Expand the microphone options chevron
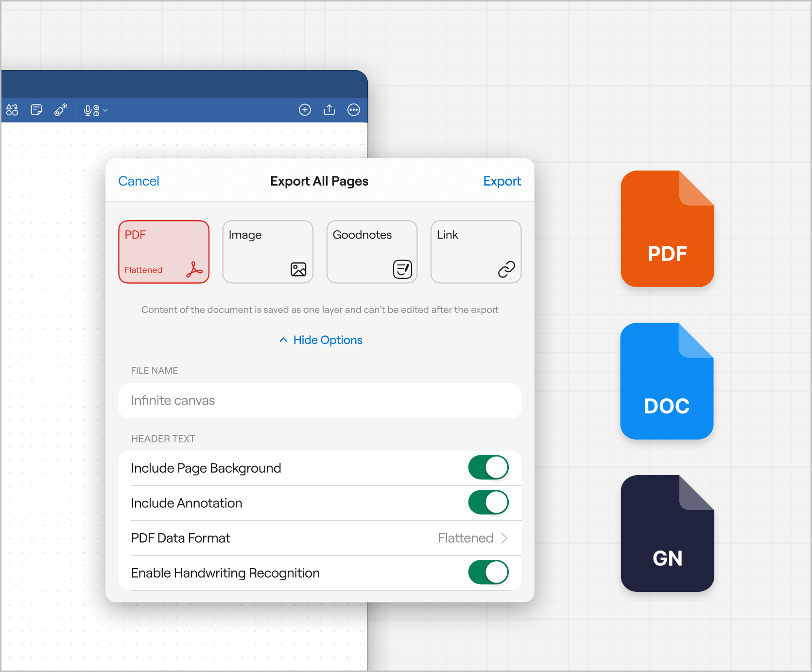The height and width of the screenshot is (672, 812). point(105,111)
